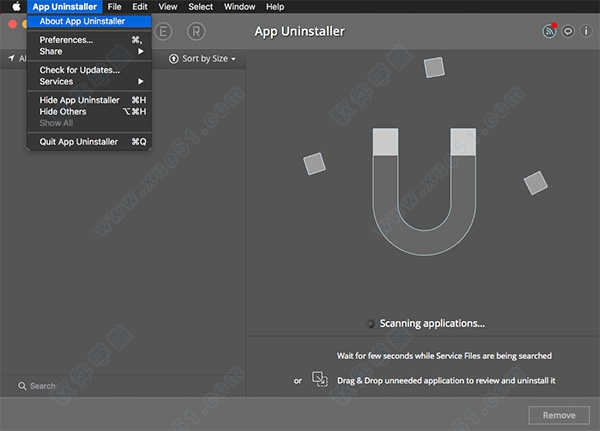
Task: Click the search magnifier icon
Action: (x=22, y=386)
